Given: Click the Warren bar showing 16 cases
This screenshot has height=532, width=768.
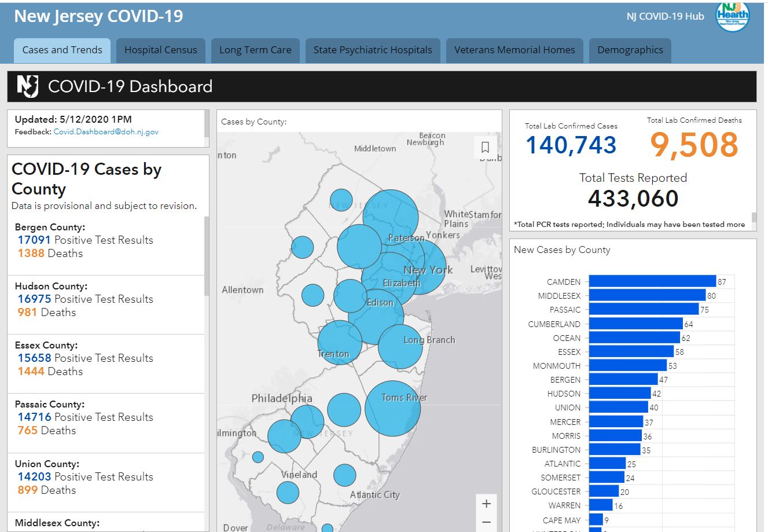Looking at the screenshot, I should coord(601,505).
